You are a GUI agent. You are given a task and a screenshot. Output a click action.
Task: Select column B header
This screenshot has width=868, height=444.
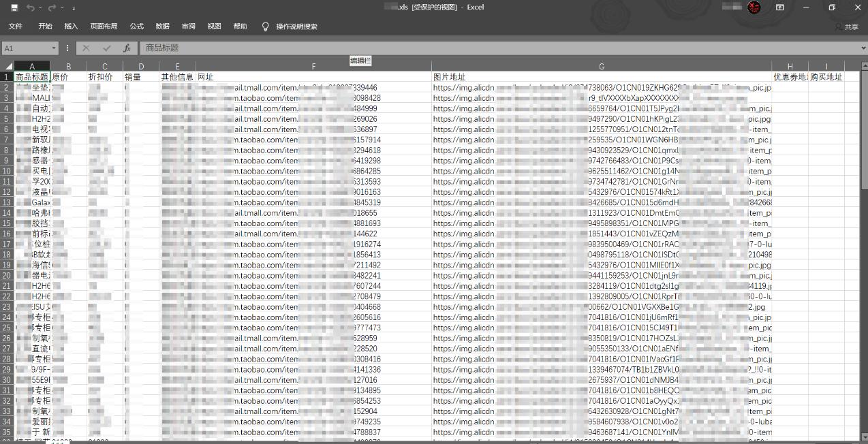coord(68,66)
